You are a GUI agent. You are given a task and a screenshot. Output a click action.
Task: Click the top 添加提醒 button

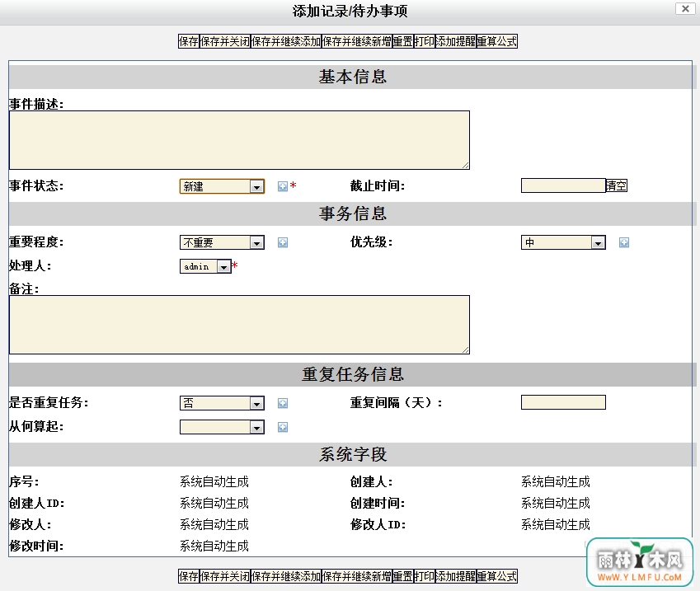pos(455,41)
